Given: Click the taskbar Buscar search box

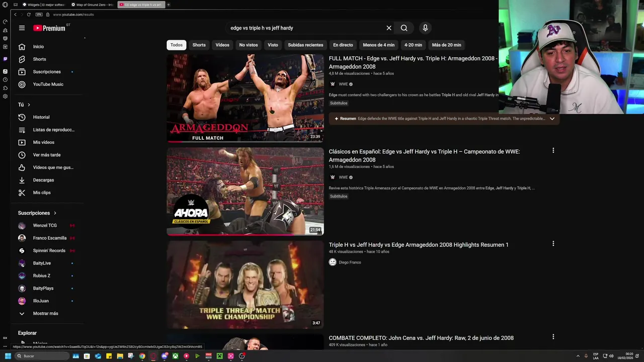Looking at the screenshot, I should point(41,356).
